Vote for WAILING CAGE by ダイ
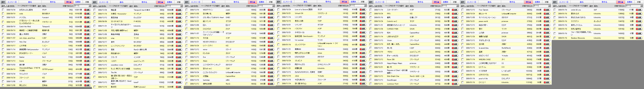Viewport: 644px width, 89px height. click(547, 60)
